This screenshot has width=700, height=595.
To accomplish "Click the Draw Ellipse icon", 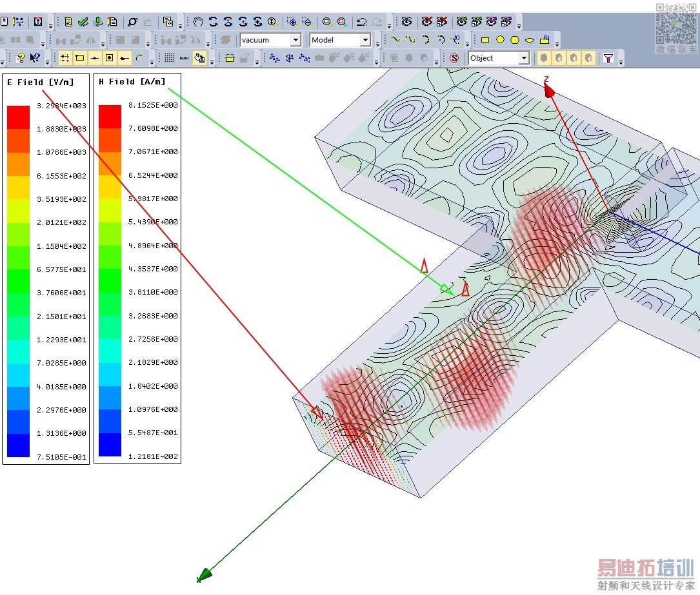I will (530, 39).
